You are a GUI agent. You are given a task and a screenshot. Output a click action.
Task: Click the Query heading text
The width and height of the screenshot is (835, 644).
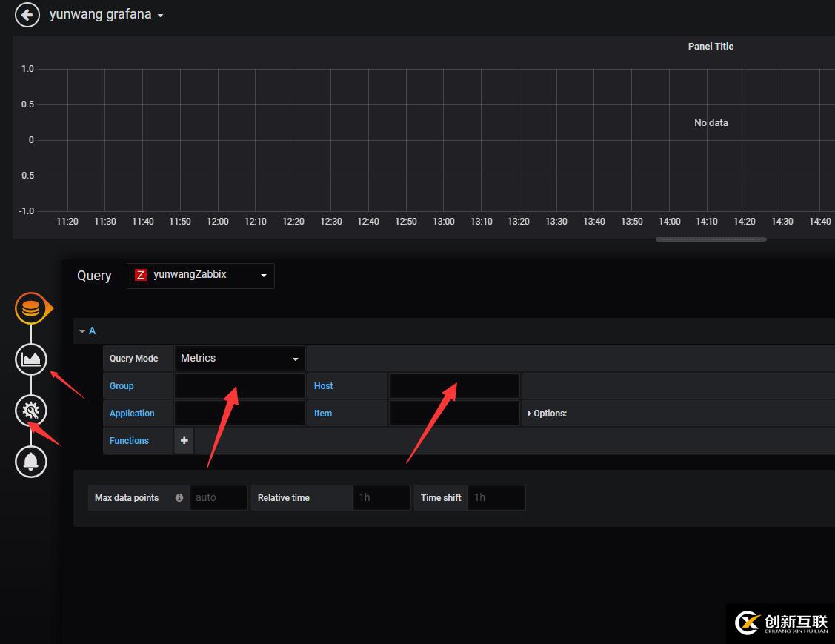[94, 276]
